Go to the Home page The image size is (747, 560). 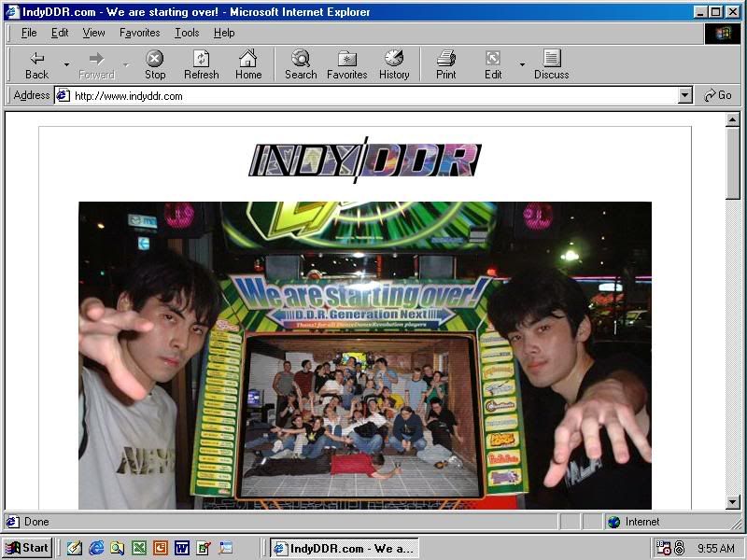248,65
